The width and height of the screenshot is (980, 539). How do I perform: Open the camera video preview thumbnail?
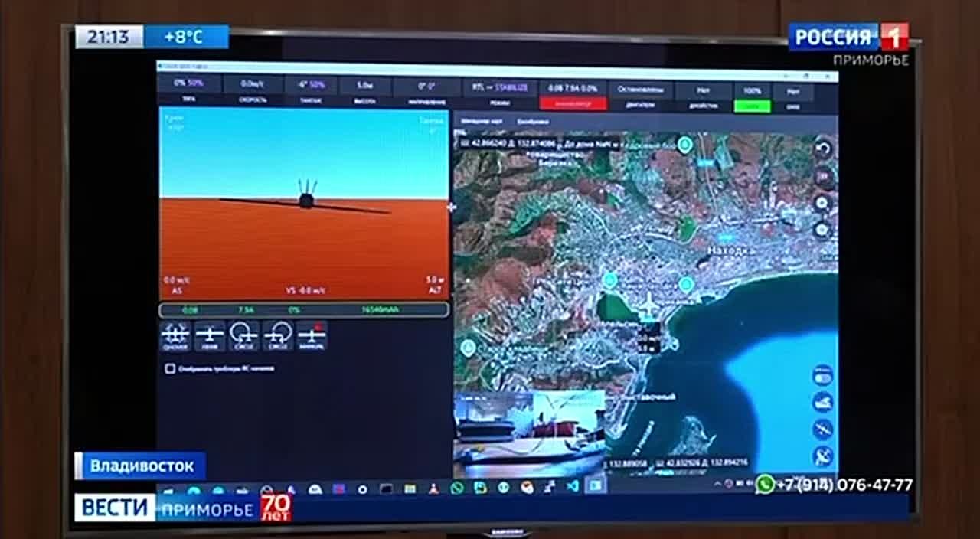tap(529, 433)
